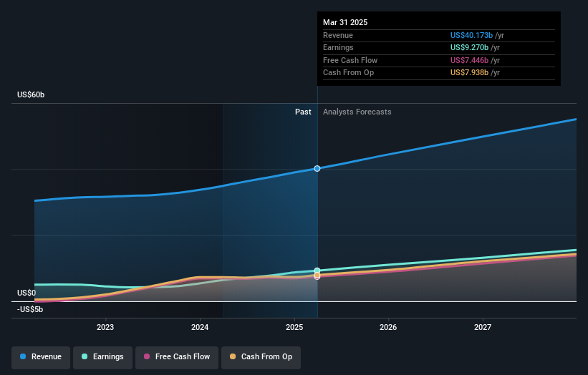This screenshot has height=375, width=588.
Task: Click the teal Earnings data point marker
Action: (317, 271)
